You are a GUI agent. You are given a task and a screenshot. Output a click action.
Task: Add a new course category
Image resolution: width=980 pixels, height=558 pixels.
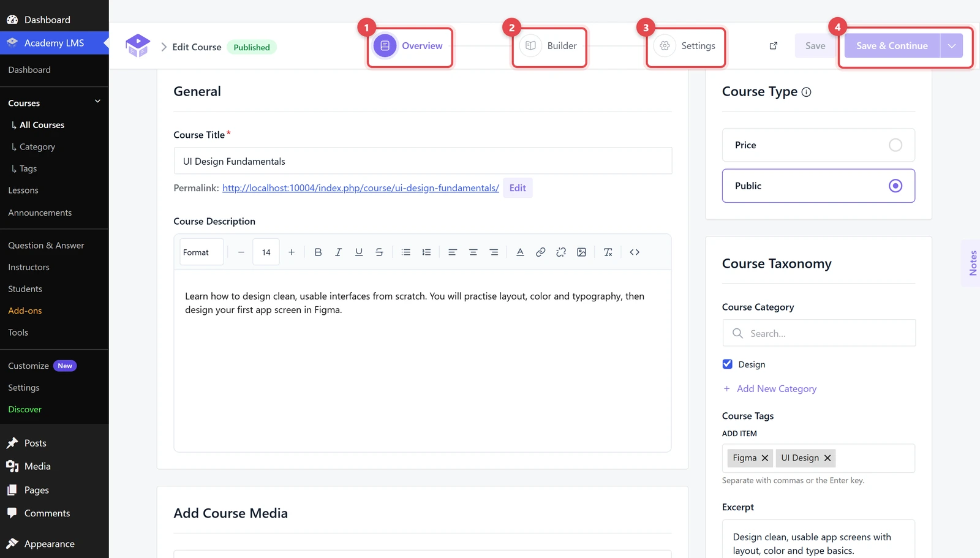(x=770, y=389)
